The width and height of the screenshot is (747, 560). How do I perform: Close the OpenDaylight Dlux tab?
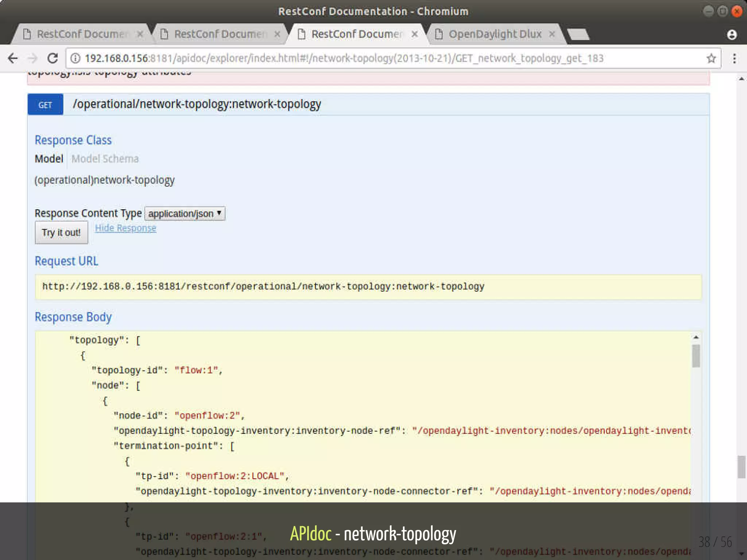coord(552,34)
